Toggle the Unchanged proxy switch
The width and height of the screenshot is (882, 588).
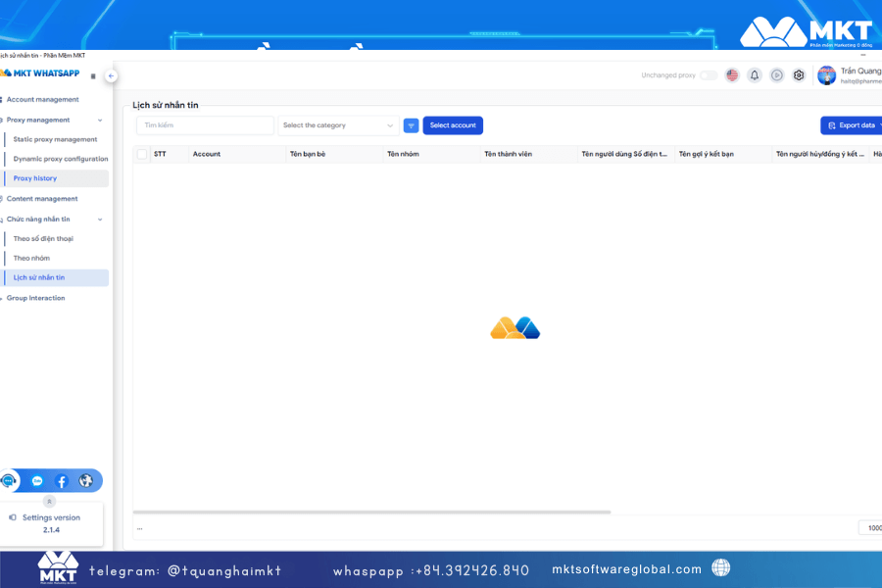click(708, 74)
